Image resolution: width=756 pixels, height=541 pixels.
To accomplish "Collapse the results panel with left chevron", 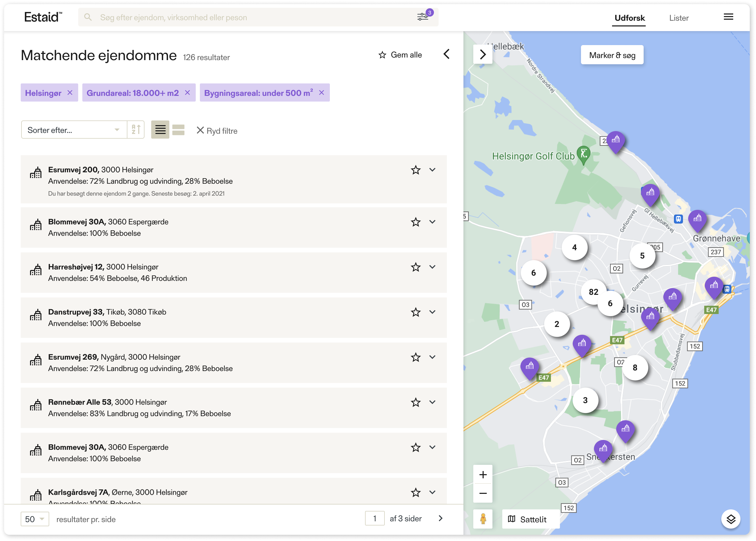I will tap(447, 54).
